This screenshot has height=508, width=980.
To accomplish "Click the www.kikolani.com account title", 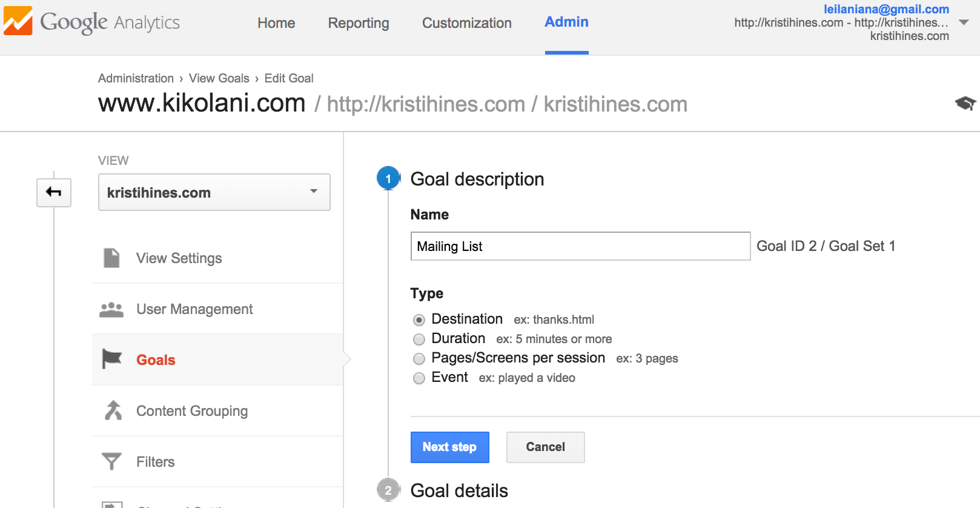I will coord(202,103).
